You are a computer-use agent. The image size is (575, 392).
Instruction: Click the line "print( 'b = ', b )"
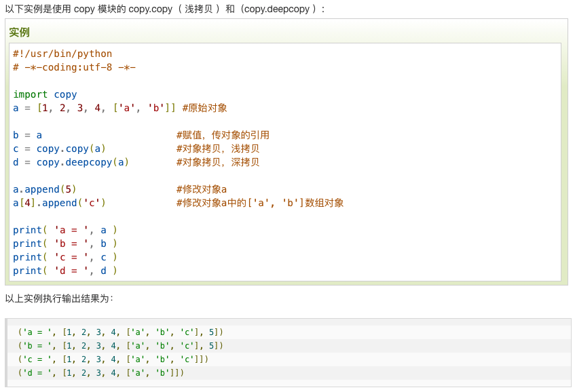tap(65, 243)
